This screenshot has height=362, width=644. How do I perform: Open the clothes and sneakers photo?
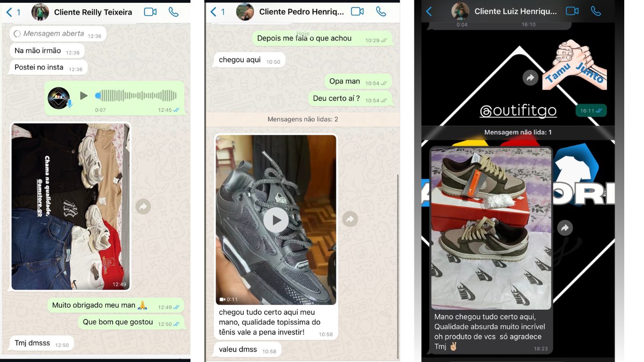coord(70,206)
